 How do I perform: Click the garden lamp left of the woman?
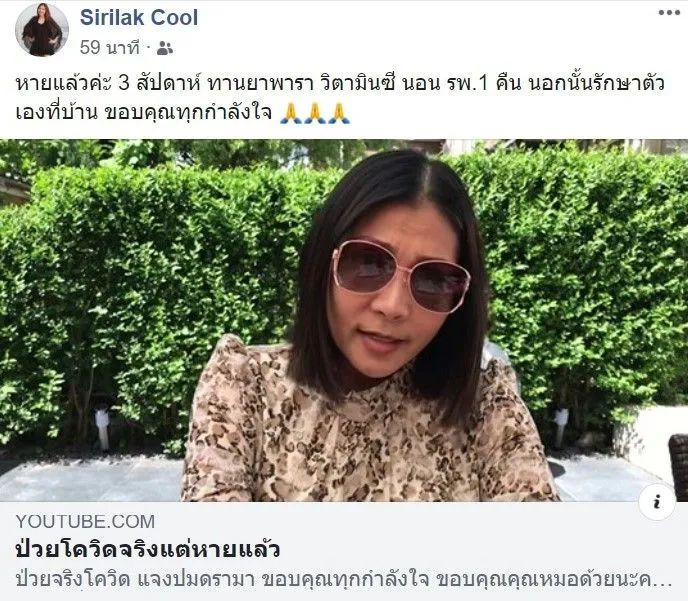tap(102, 428)
